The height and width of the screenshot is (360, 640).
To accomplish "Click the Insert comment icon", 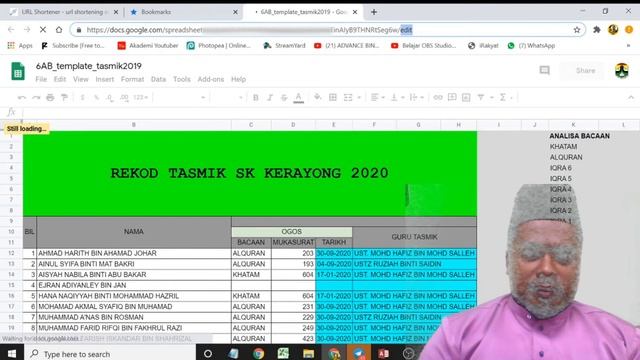I will click(x=452, y=97).
